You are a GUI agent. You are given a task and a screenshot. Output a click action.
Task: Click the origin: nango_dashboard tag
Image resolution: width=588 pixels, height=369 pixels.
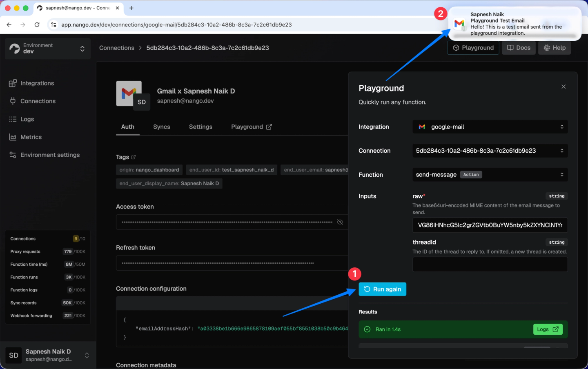pyautogui.click(x=149, y=170)
